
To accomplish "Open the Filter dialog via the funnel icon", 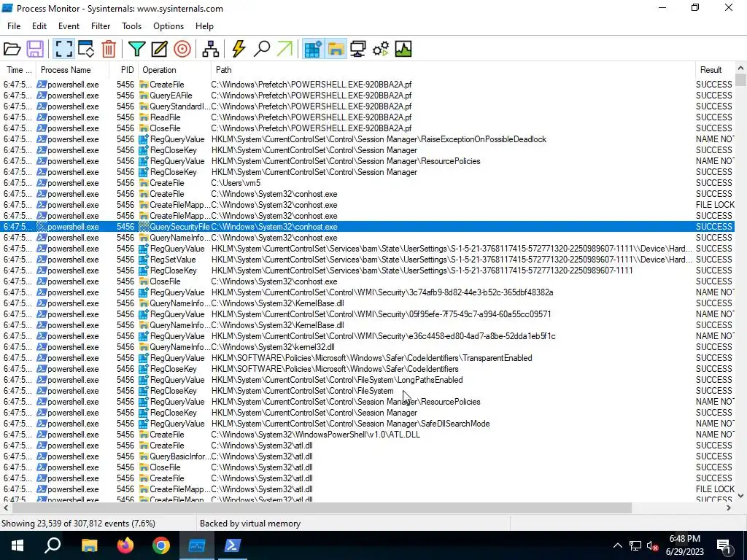I will (136, 49).
